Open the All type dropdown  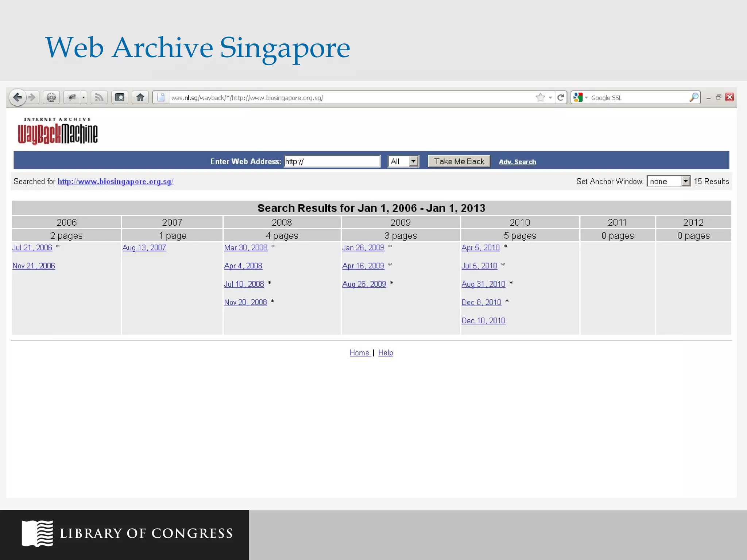click(x=403, y=161)
